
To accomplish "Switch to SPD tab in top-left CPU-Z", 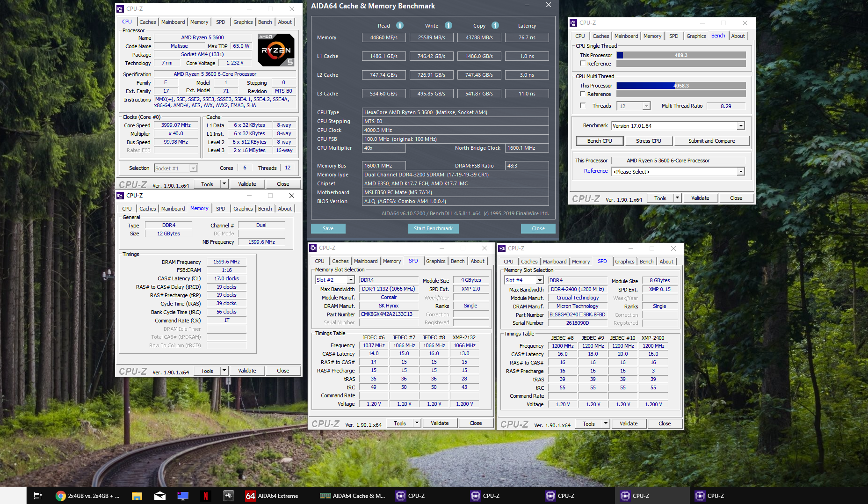I will (221, 22).
